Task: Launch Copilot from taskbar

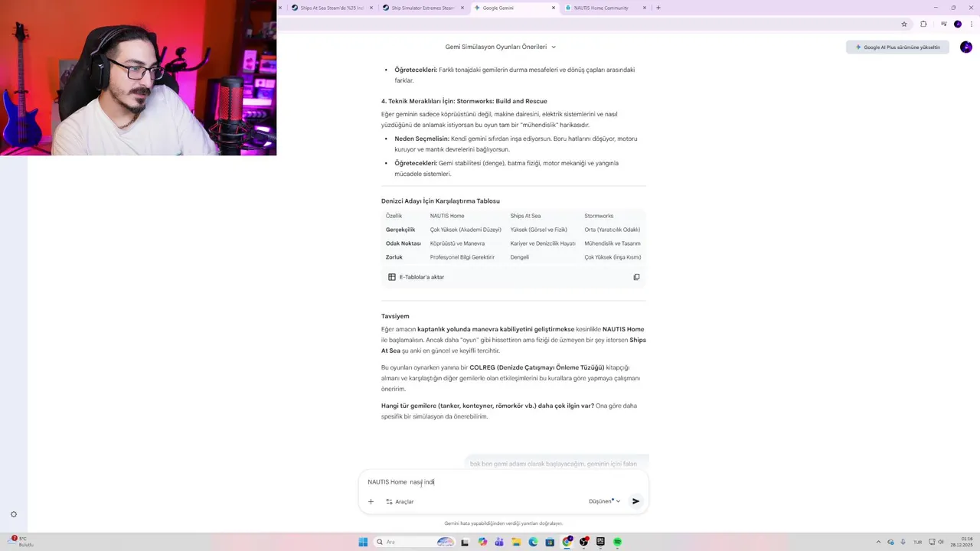Action: pos(482,542)
